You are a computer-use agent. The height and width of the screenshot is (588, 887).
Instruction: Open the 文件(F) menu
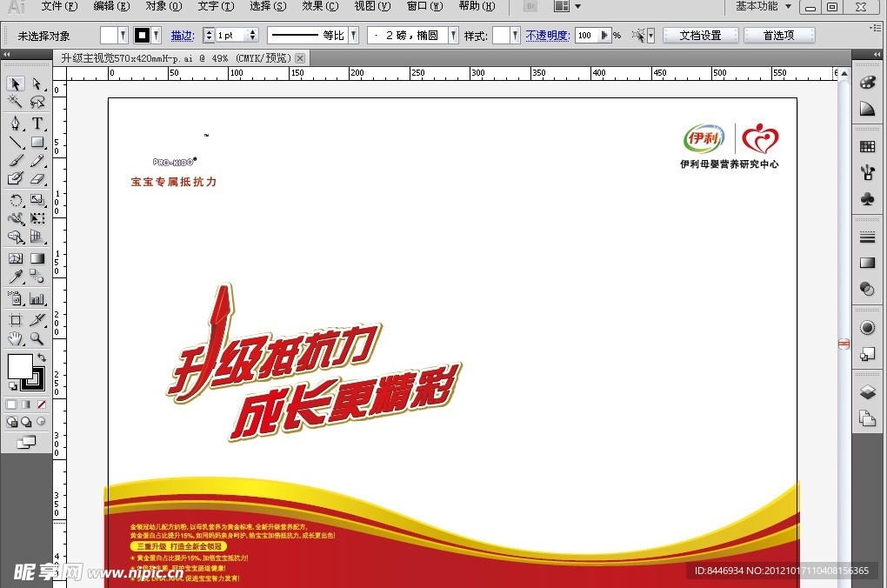coord(59,6)
